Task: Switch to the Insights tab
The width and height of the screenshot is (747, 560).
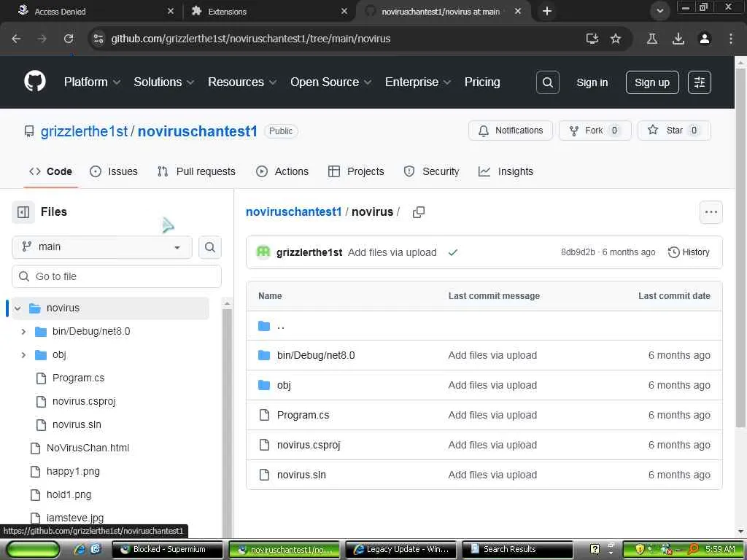Action: pyautogui.click(x=506, y=171)
